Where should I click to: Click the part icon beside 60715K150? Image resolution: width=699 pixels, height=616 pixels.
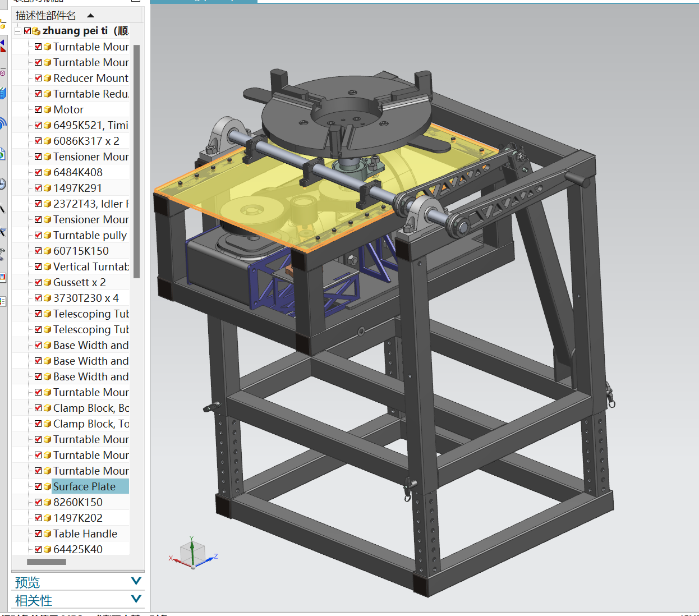click(47, 251)
